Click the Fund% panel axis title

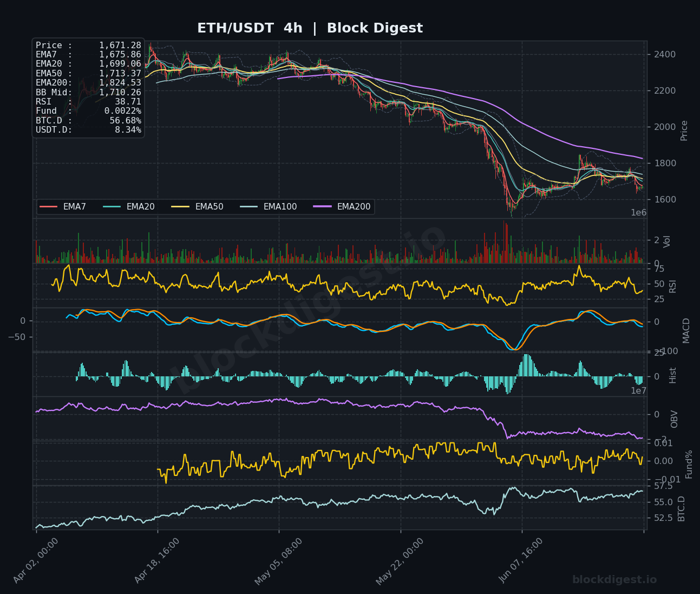(x=689, y=464)
